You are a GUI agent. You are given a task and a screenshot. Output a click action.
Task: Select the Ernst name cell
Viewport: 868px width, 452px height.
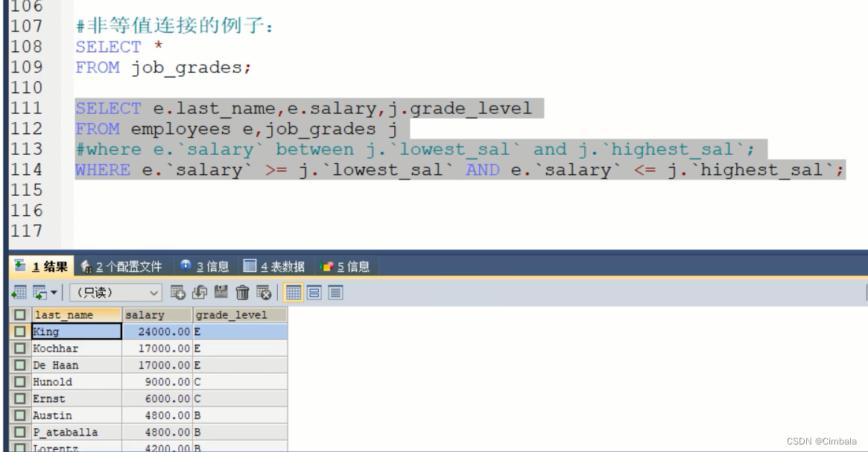tap(77, 398)
